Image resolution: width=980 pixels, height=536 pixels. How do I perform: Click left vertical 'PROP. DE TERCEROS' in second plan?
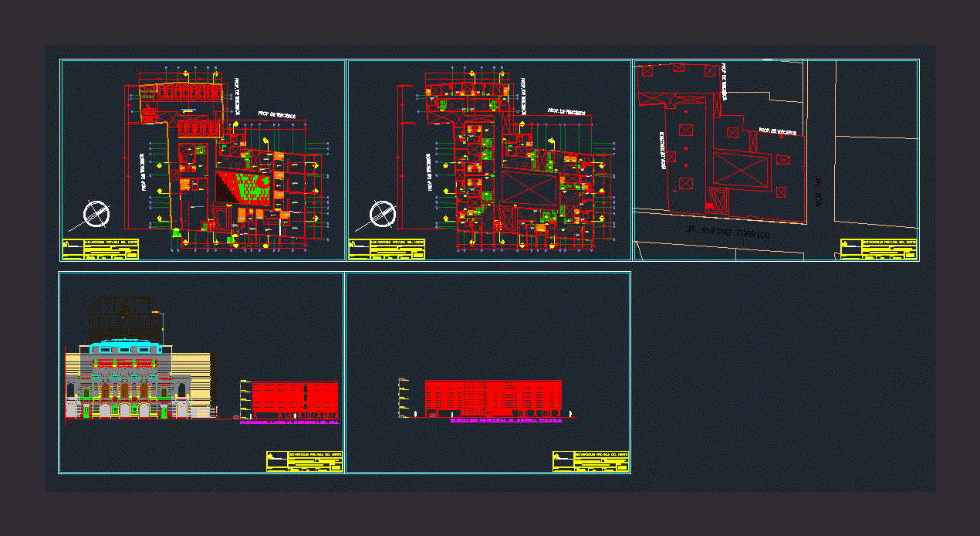click(x=427, y=171)
